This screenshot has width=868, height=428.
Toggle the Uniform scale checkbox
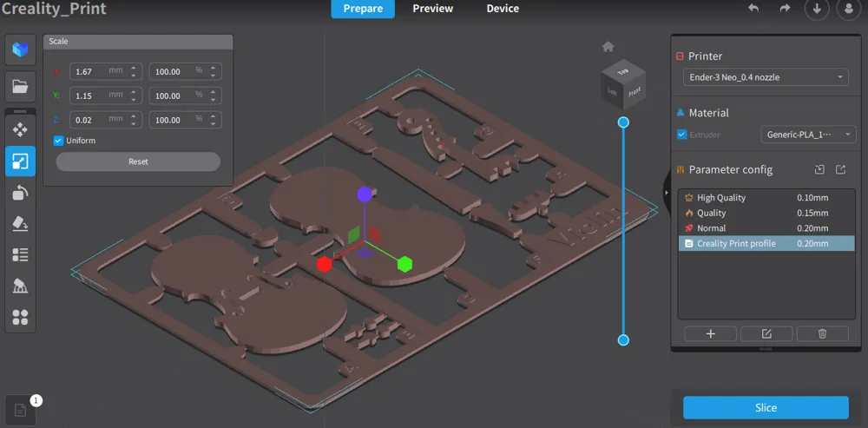tap(58, 141)
